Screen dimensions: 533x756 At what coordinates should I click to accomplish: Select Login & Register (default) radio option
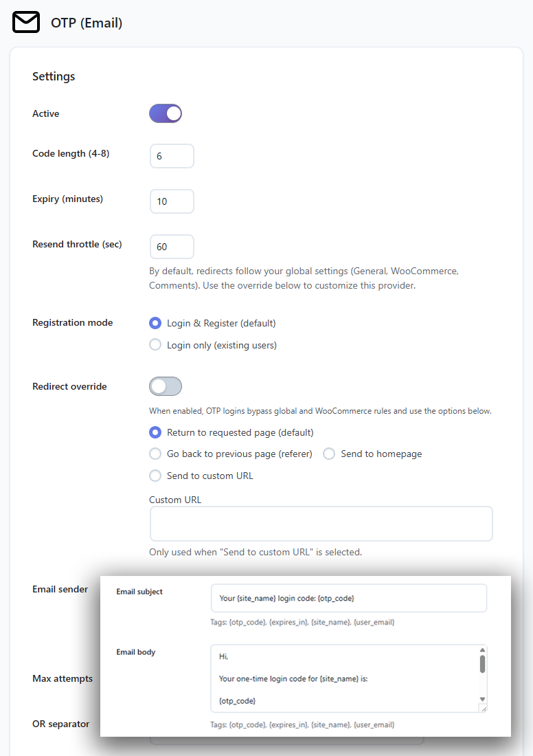click(155, 323)
